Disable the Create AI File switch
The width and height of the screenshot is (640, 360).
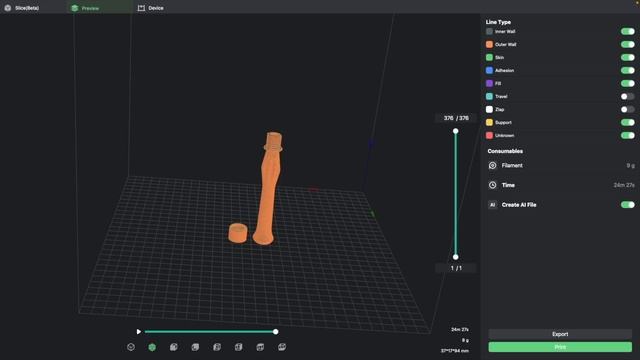pos(627,205)
